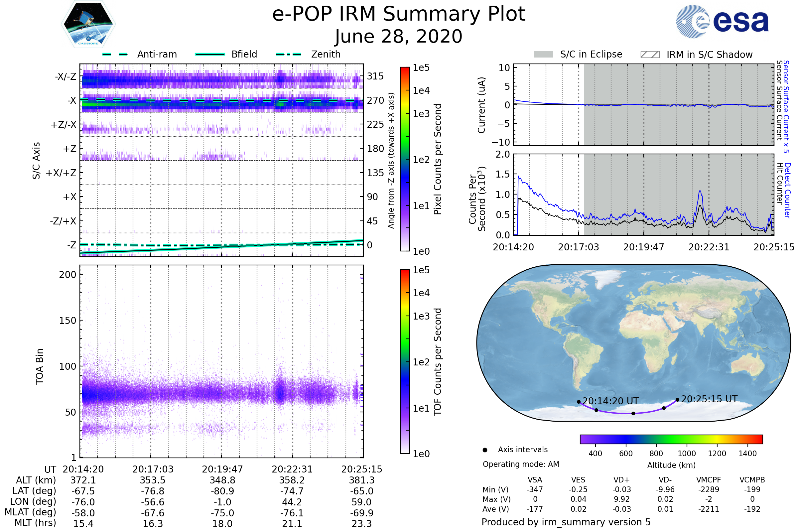Click the Operating mode: AM label

pos(521,464)
